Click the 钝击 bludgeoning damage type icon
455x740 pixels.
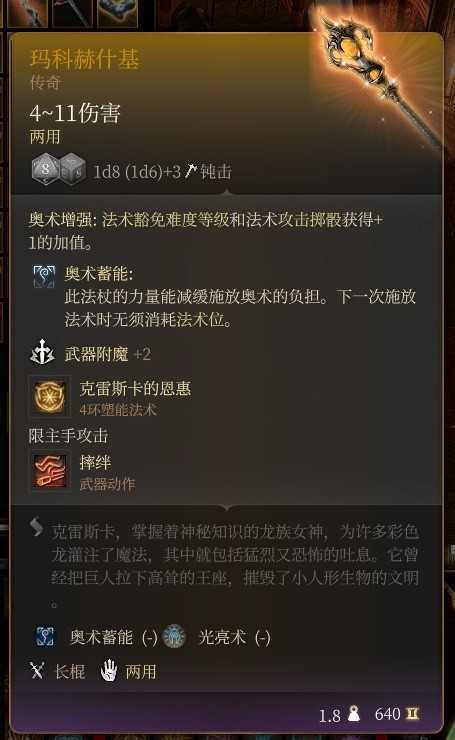191,170
